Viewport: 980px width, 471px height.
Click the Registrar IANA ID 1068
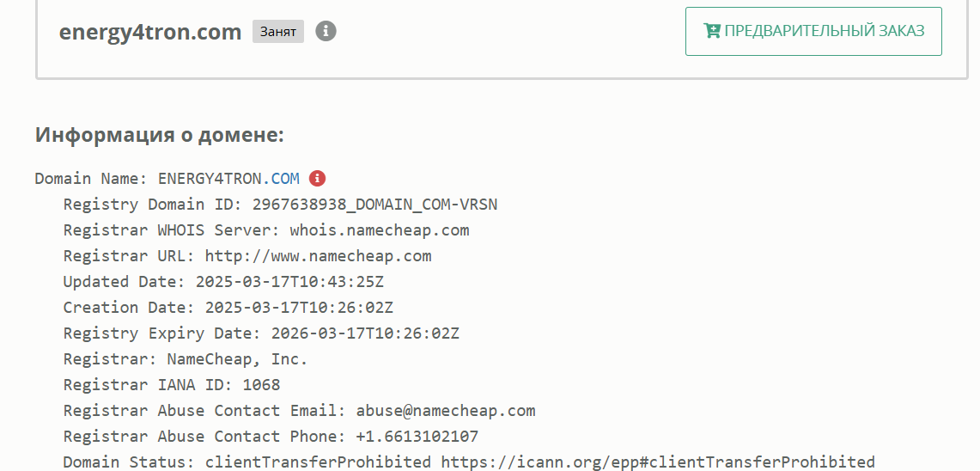tap(261, 385)
